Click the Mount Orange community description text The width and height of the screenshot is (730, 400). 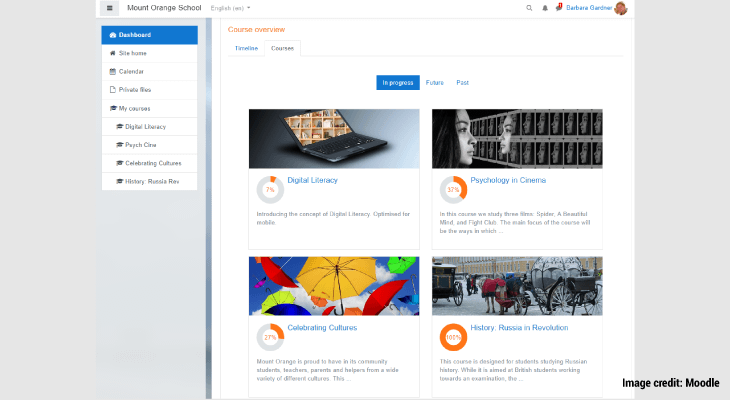[x=328, y=370]
